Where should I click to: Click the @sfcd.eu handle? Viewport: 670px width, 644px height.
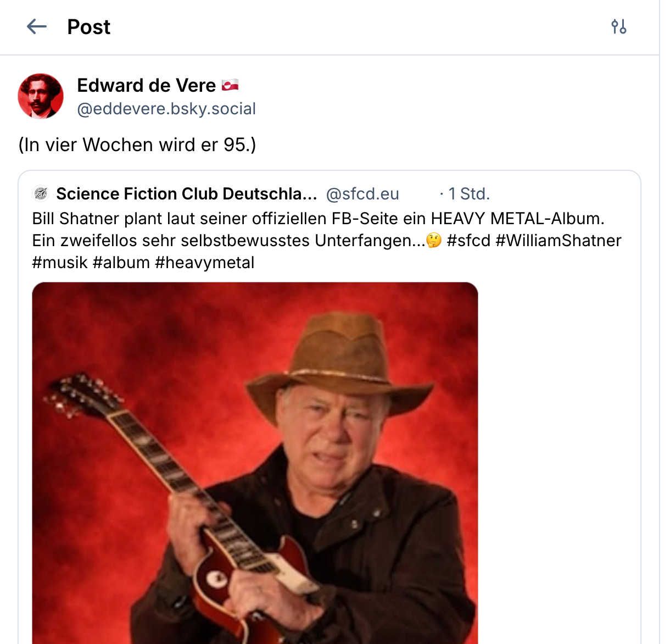[x=362, y=194]
